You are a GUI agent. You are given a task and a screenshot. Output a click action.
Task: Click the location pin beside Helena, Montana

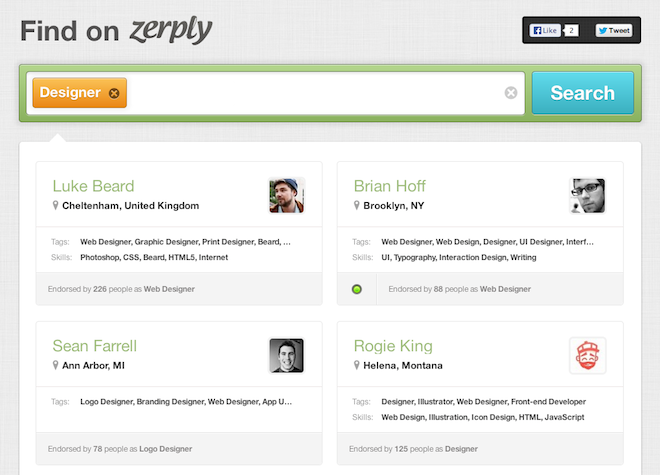point(357,365)
